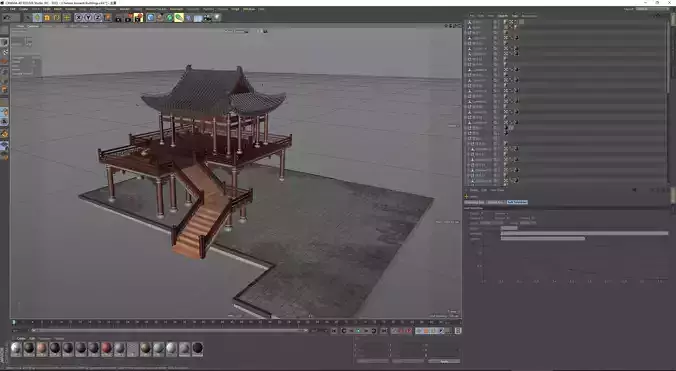Open the viewport Cameras menu
This screenshot has width=676, height=371.
(33, 26)
